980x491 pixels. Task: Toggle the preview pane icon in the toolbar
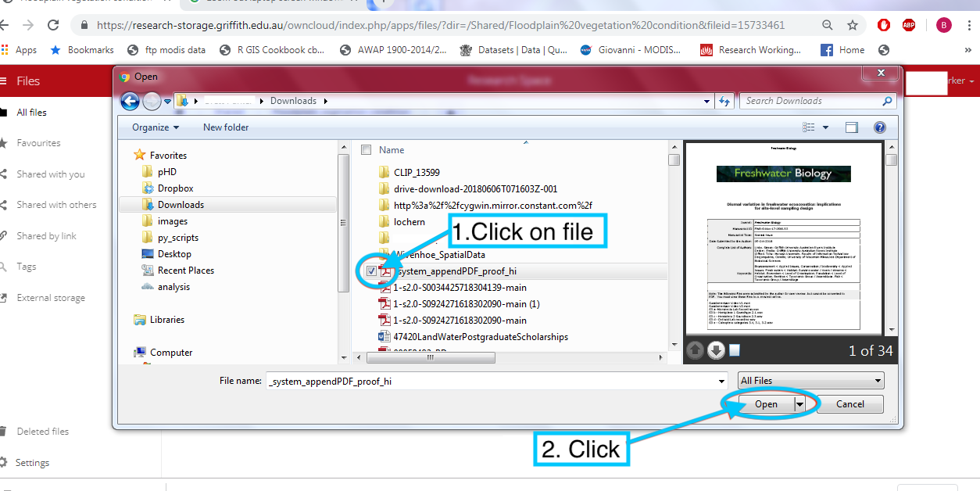click(x=852, y=127)
